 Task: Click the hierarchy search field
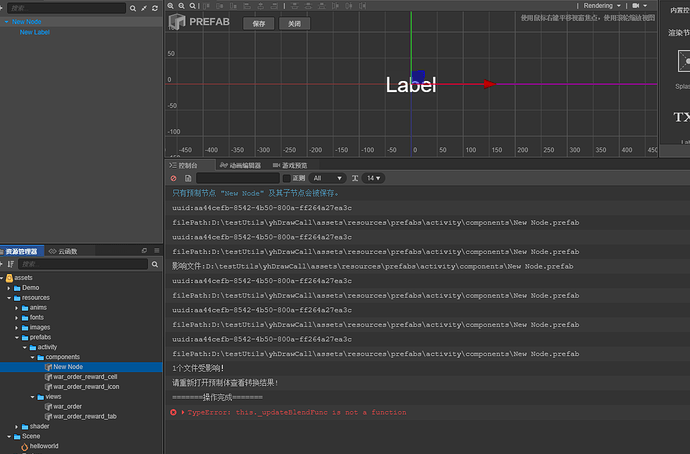point(66,8)
